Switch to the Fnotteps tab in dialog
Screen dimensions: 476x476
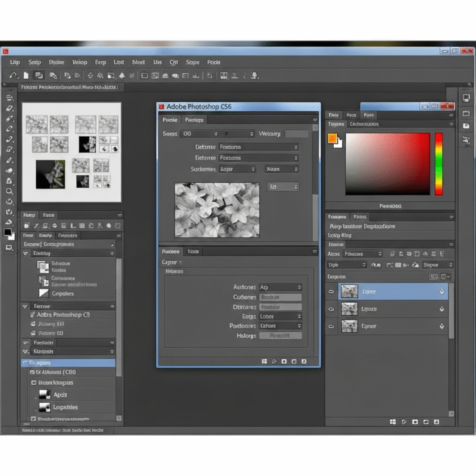click(x=194, y=120)
